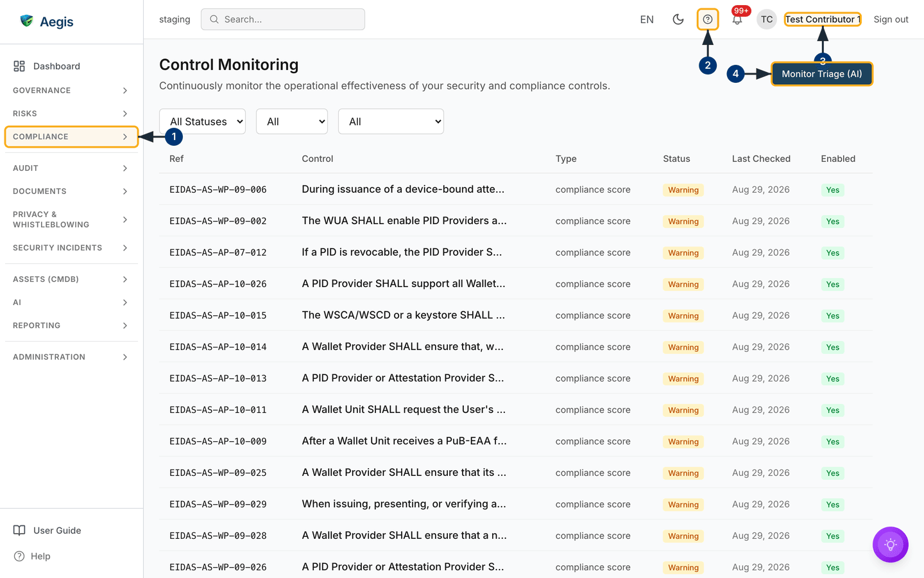Select ref EIDAS-AS-WP-09-025
Viewport: 924px width, 578px height.
218,473
